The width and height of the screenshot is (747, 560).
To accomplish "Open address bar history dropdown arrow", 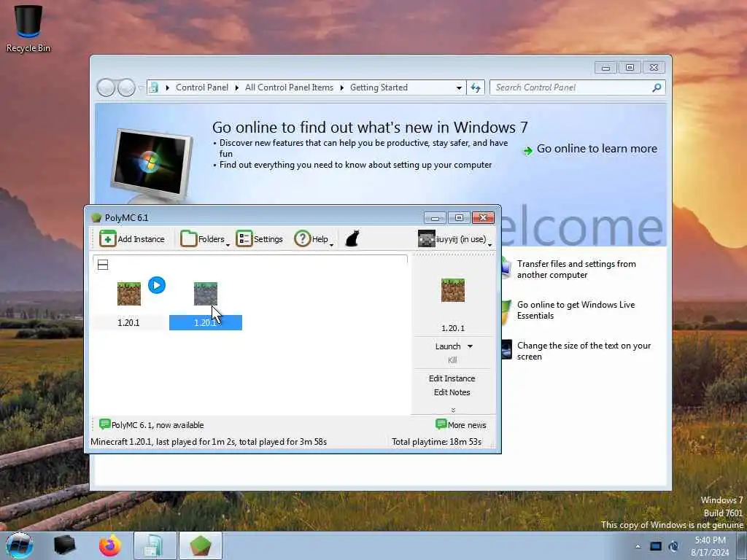I will point(459,87).
